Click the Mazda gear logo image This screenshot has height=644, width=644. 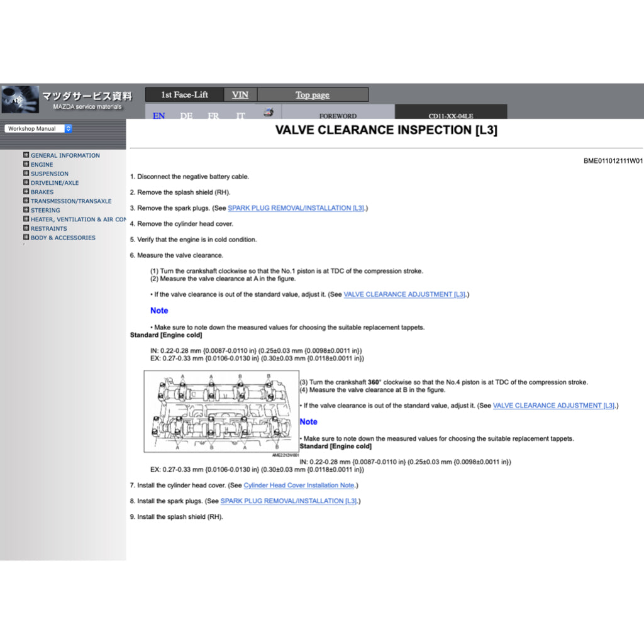point(20,99)
